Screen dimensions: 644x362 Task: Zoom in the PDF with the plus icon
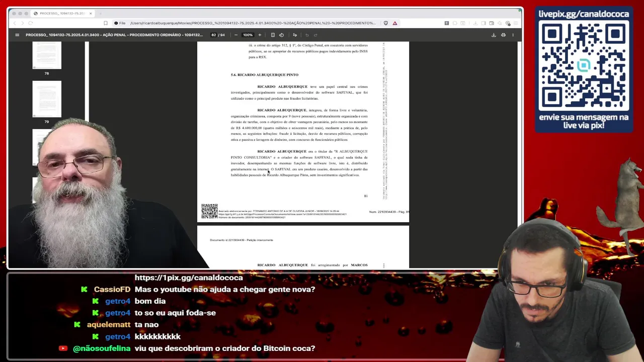[x=260, y=35]
